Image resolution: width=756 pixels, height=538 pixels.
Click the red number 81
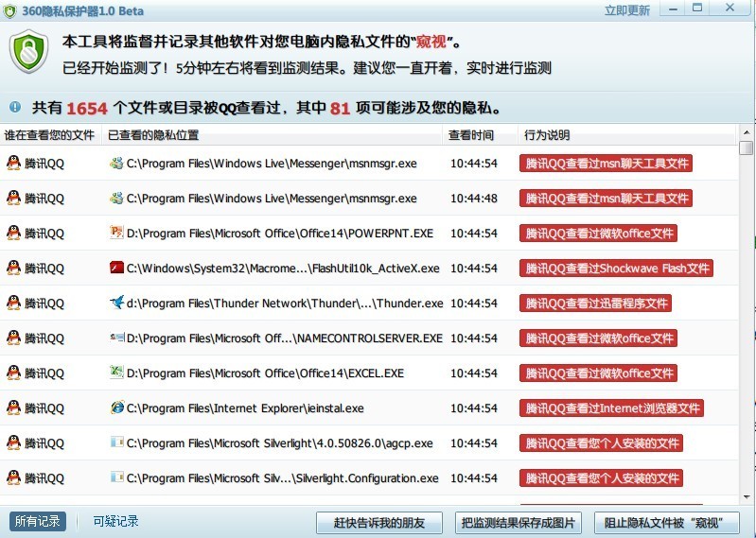coord(340,108)
